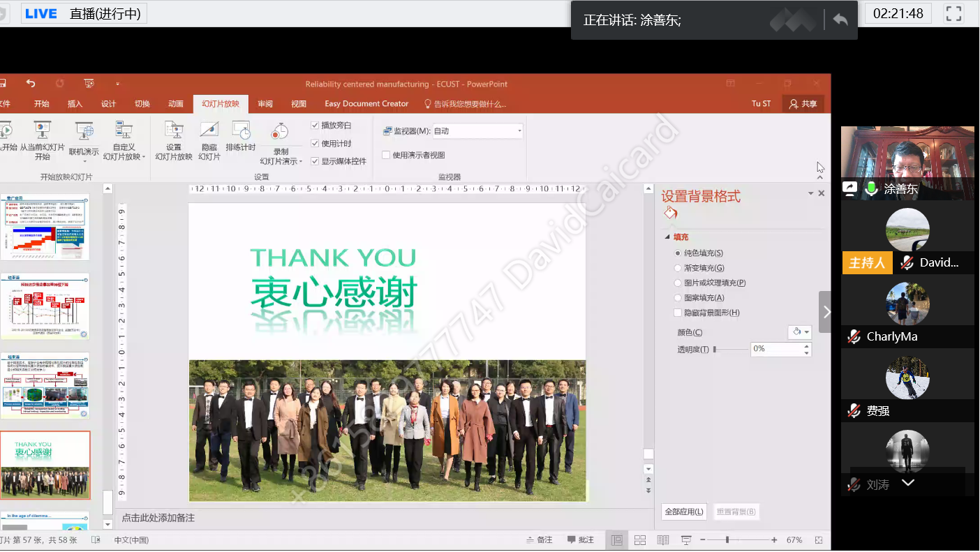Click the 从当前幻灯片开始 slideshow icon
The image size is (980, 552).
click(42, 131)
